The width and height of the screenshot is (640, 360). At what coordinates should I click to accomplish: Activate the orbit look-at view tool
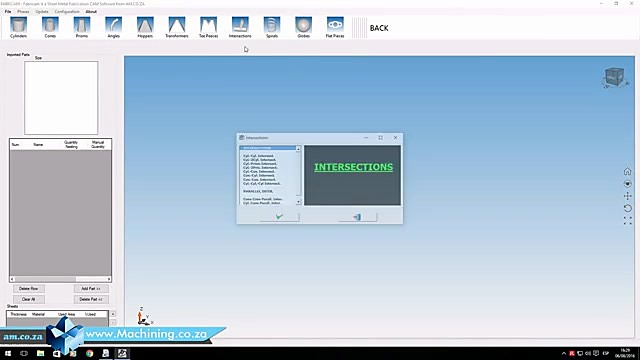pos(627,184)
